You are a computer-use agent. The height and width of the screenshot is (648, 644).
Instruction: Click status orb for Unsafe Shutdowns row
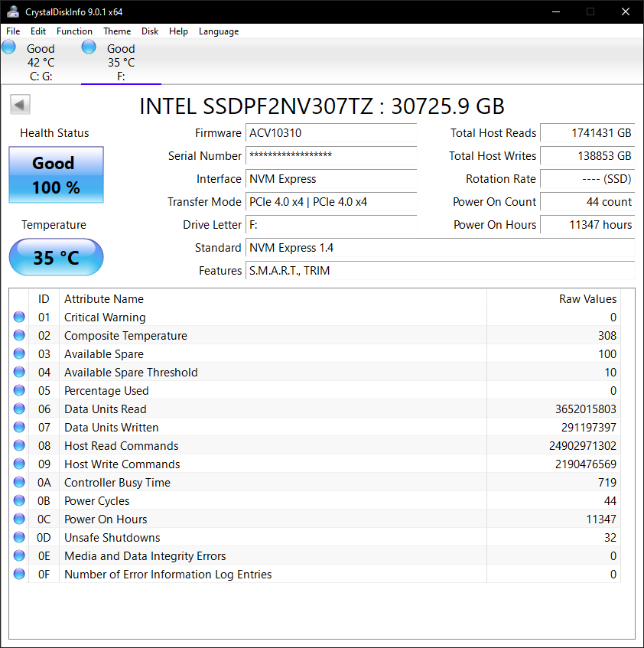pyautogui.click(x=19, y=537)
